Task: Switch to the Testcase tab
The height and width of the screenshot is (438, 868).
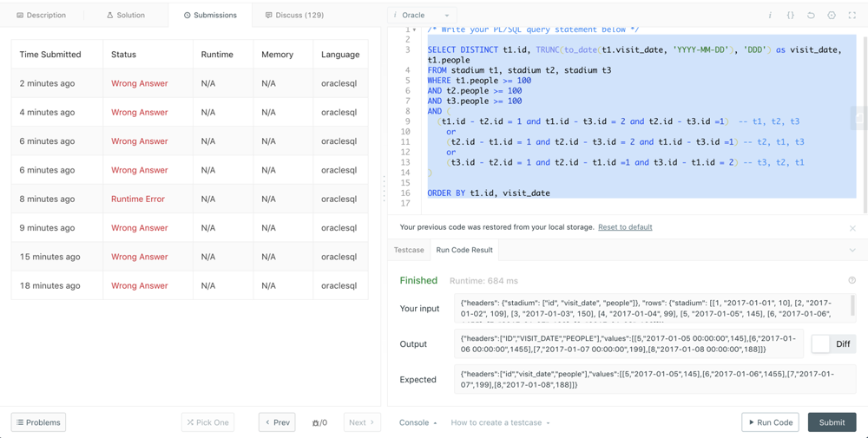Action: pos(409,250)
